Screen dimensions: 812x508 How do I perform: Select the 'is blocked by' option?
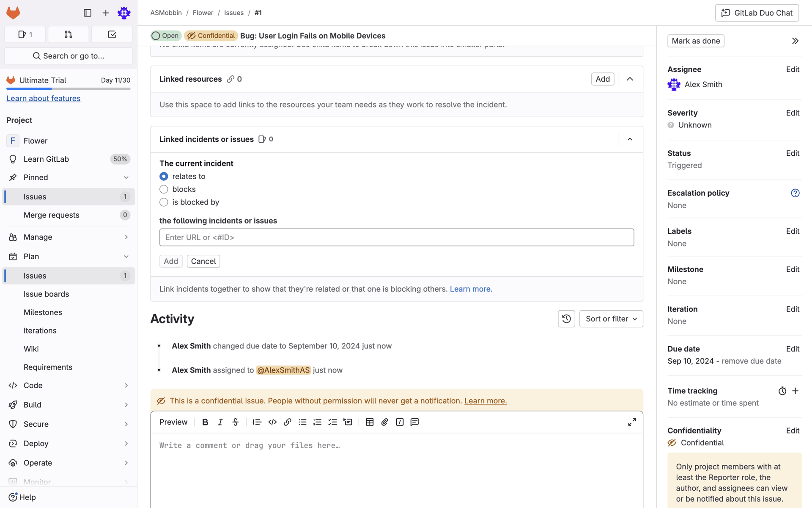tap(164, 202)
